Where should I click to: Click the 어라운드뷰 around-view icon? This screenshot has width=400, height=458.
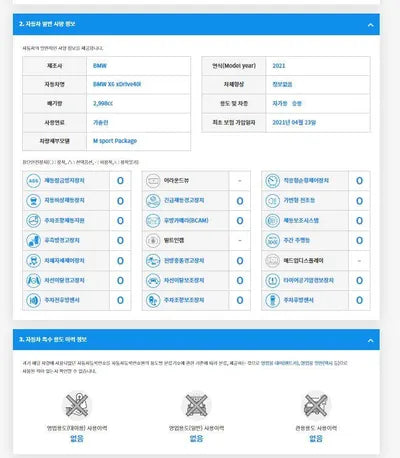pyautogui.click(x=153, y=181)
